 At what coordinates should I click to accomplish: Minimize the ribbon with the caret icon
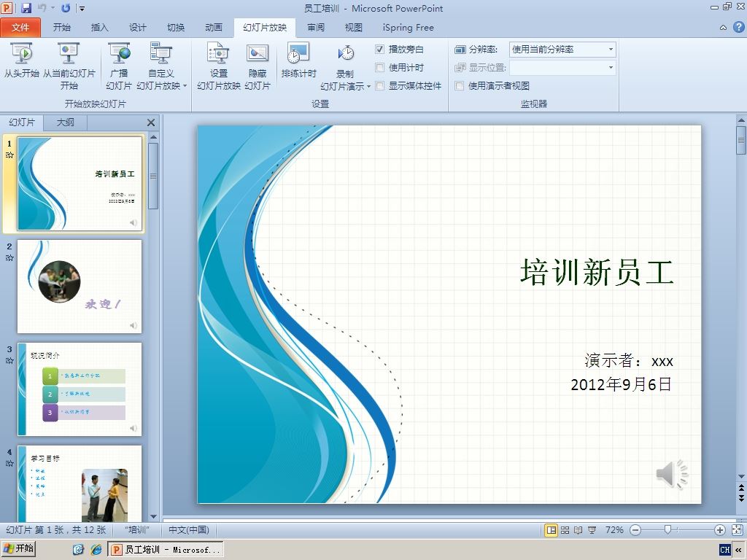[723, 28]
